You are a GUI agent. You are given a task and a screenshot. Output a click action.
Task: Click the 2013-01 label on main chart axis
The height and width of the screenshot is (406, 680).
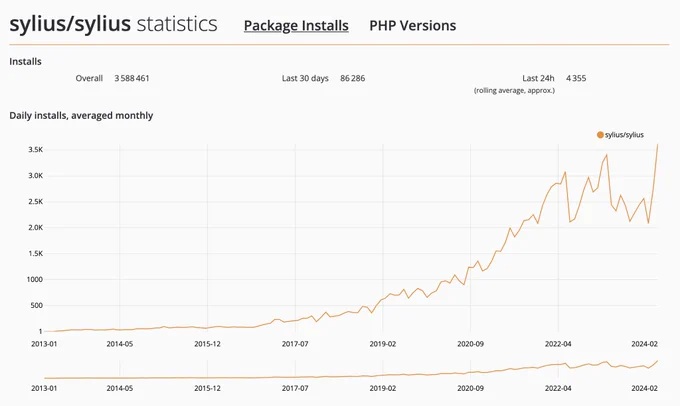pos(44,344)
